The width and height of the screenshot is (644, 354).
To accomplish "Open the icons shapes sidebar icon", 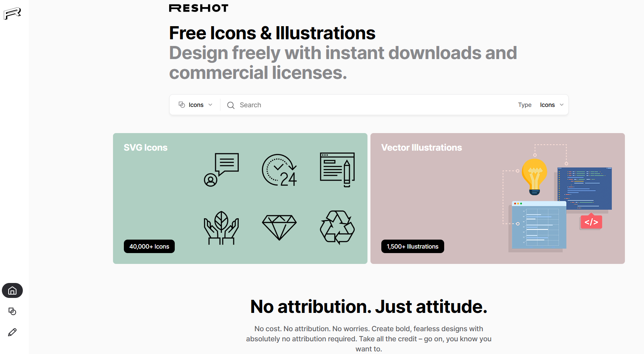I will tap(12, 311).
